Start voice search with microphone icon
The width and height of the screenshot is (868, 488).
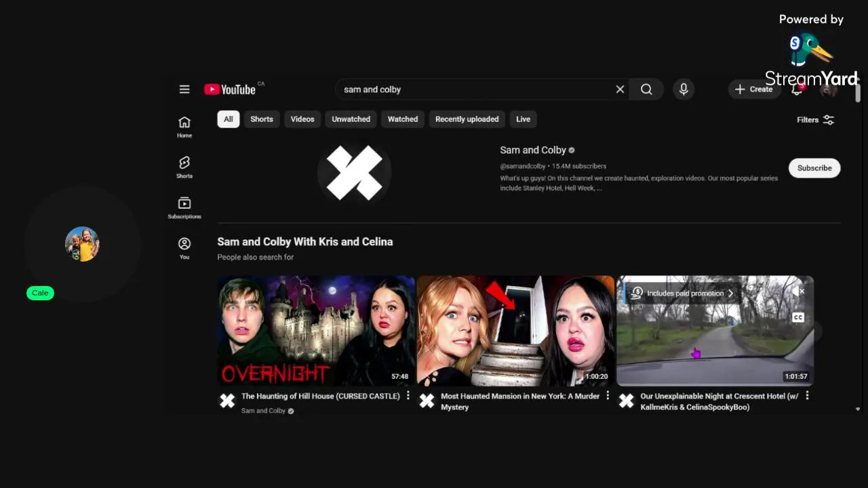pos(684,89)
